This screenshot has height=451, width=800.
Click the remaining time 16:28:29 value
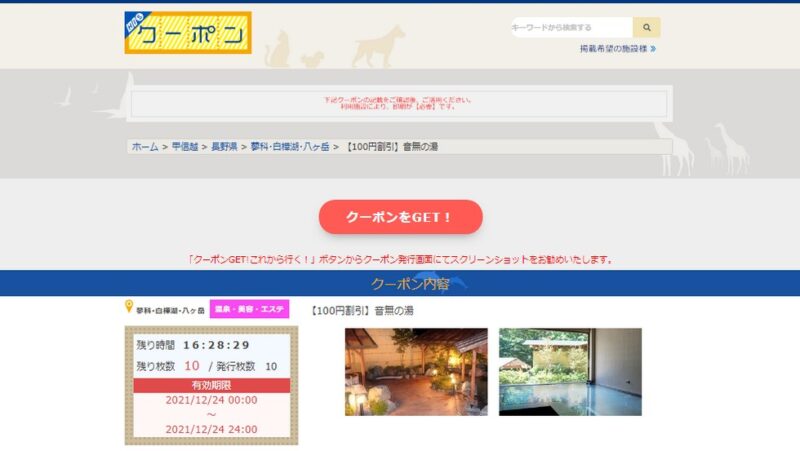coord(216,345)
